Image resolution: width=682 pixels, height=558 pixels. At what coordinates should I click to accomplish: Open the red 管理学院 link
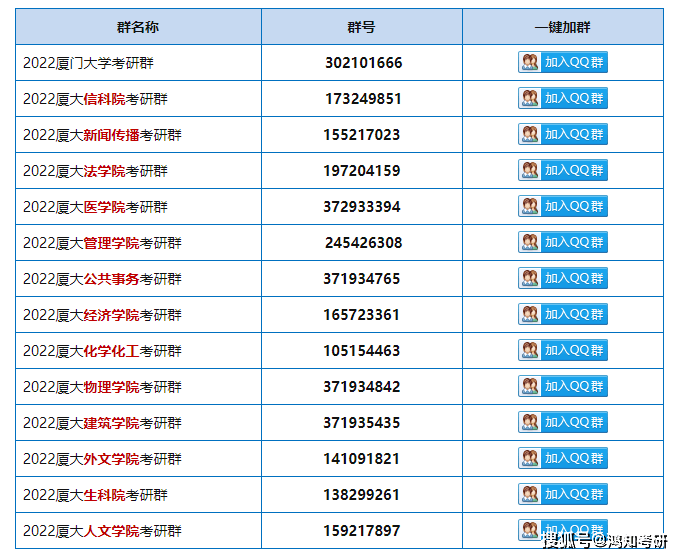pos(111,243)
